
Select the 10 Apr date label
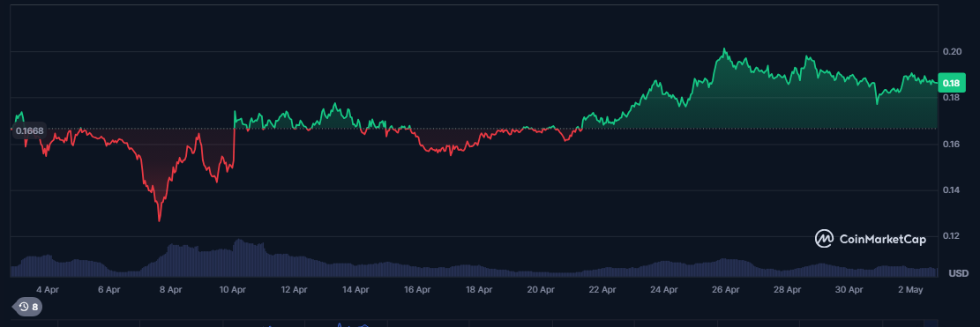(x=233, y=290)
